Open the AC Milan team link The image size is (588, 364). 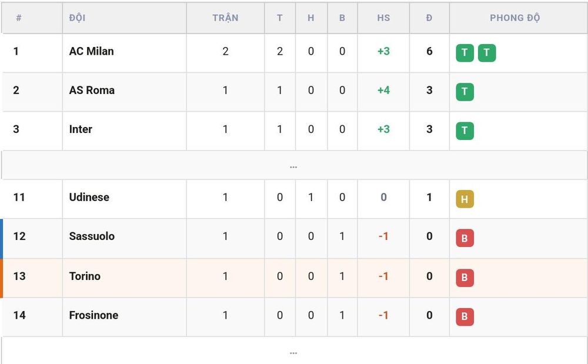[x=92, y=51]
